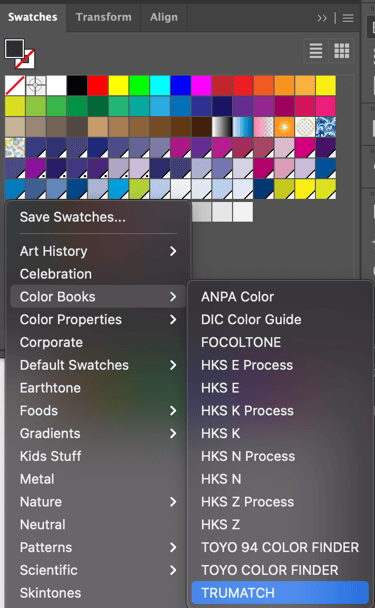Image resolution: width=375 pixels, height=608 pixels.
Task: Select the pure red swatch
Action: (x=98, y=85)
